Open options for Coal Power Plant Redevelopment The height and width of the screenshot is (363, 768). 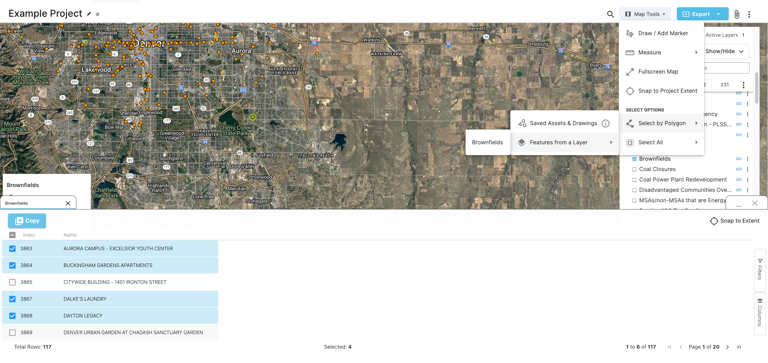(747, 179)
